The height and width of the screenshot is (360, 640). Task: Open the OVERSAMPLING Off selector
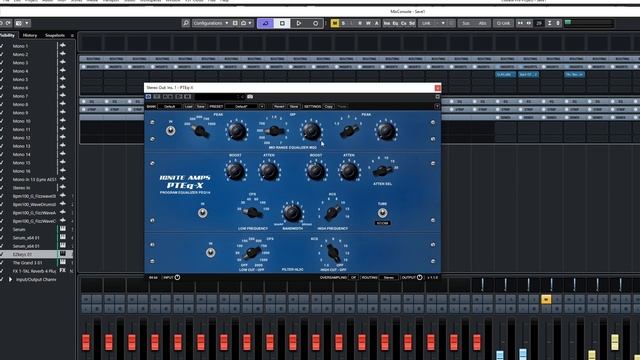pos(353,278)
